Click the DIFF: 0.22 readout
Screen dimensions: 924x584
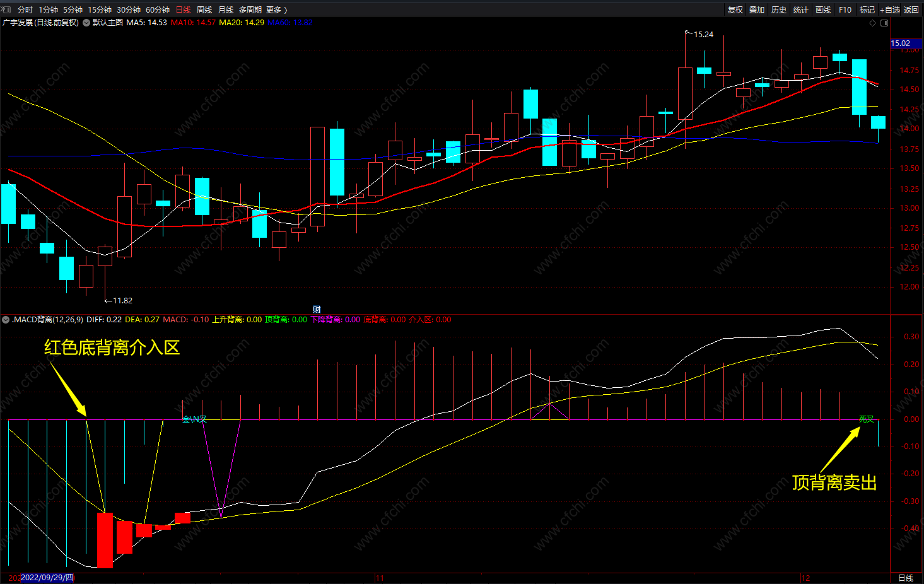104,320
